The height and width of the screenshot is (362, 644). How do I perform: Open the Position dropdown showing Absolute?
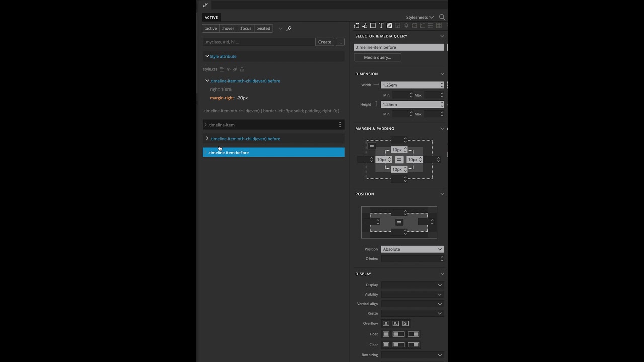[413, 249]
